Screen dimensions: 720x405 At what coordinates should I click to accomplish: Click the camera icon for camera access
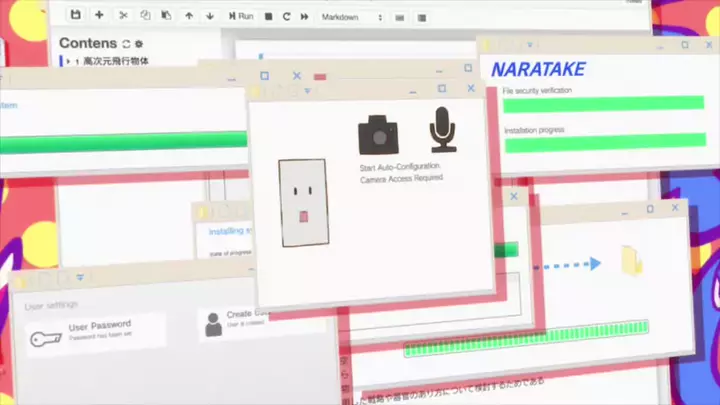coord(378,134)
